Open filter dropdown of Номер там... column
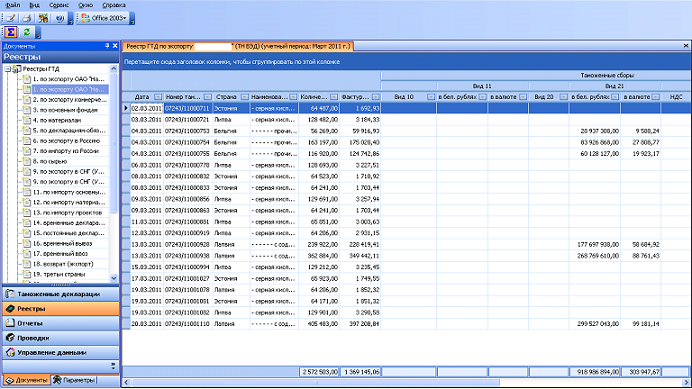This screenshot has height=389, width=692. tap(207, 97)
